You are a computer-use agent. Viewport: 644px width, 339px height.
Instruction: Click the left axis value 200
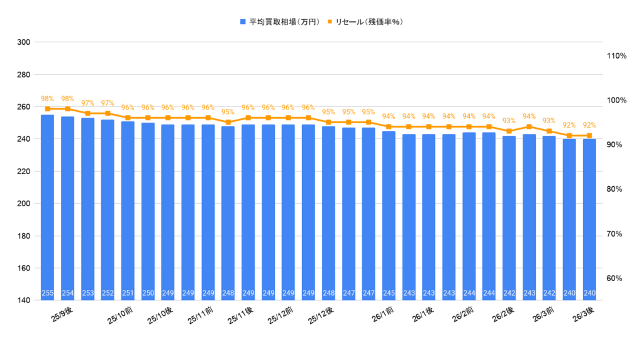[23, 204]
